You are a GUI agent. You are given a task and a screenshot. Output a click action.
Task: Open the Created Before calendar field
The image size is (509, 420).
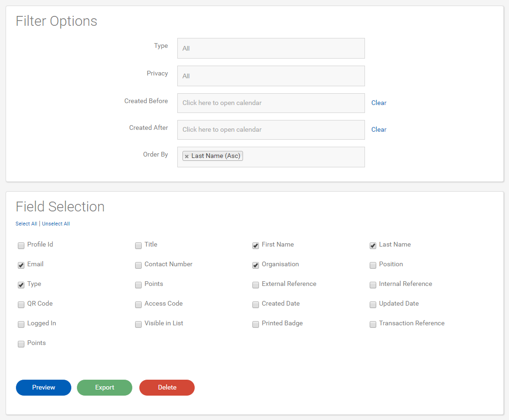tap(271, 103)
